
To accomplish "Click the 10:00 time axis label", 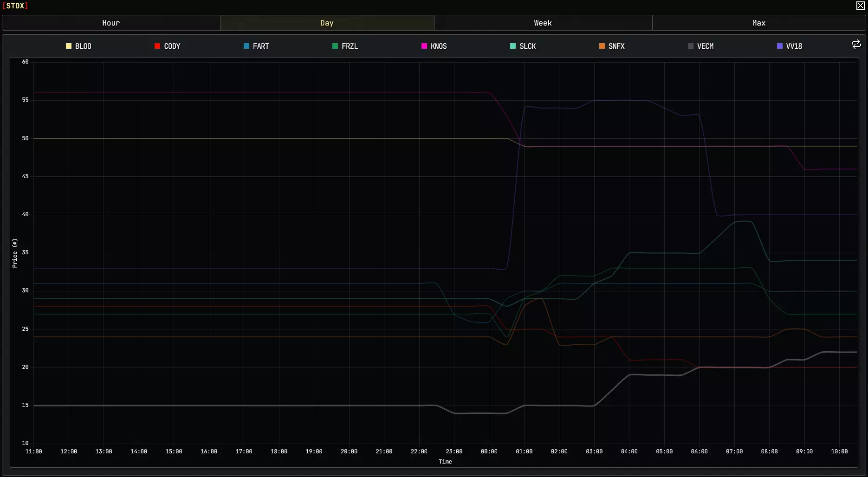I will pos(839,451).
